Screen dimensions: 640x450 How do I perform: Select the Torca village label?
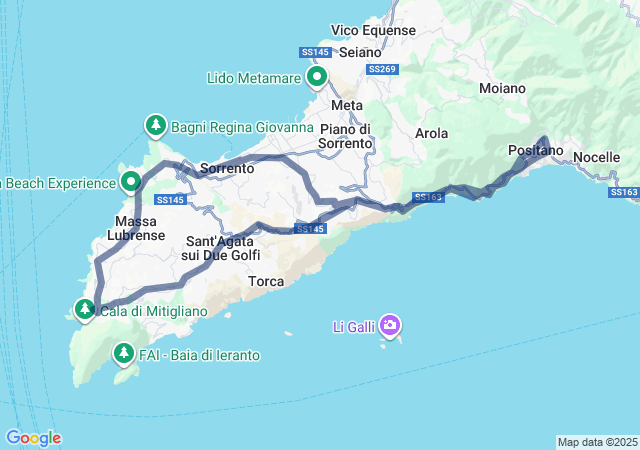266,281
